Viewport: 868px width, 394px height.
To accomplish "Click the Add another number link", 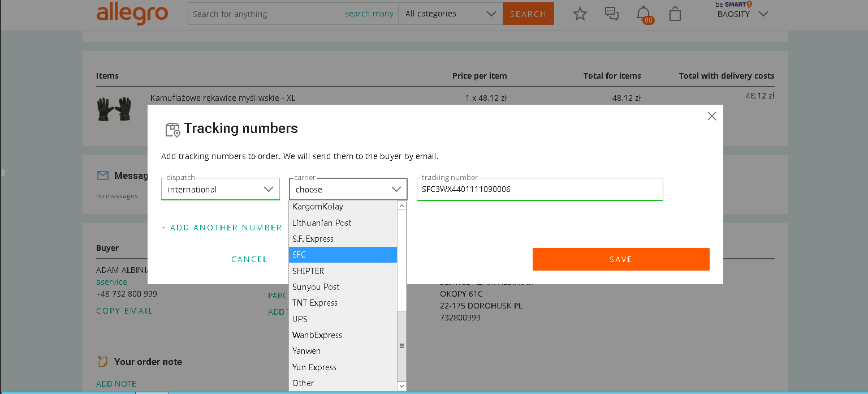I will [222, 228].
